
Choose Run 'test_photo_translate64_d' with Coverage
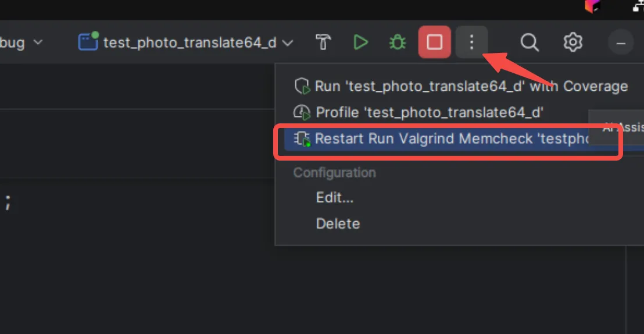pyautogui.click(x=461, y=86)
